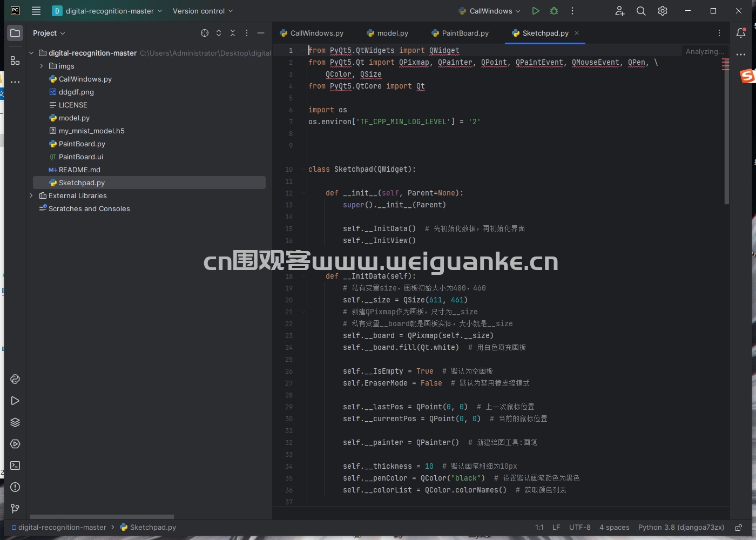The width and height of the screenshot is (756, 540).
Task: Open the Notifications bell
Action: point(741,33)
